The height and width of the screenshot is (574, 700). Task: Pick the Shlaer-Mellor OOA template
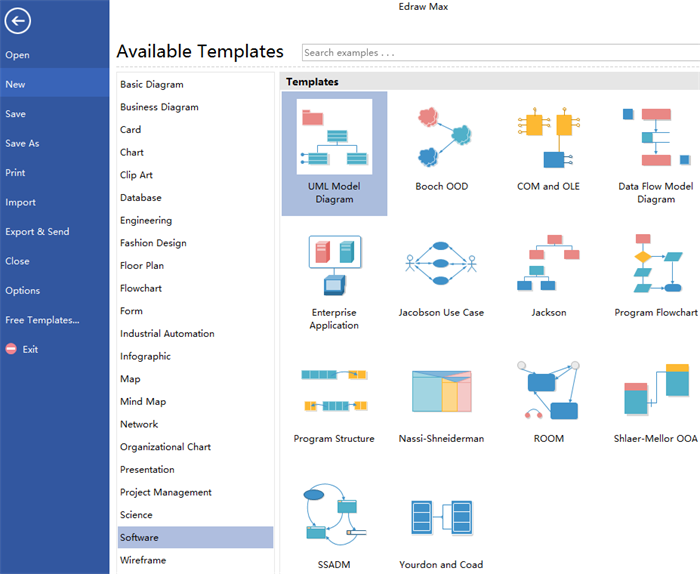(x=656, y=401)
